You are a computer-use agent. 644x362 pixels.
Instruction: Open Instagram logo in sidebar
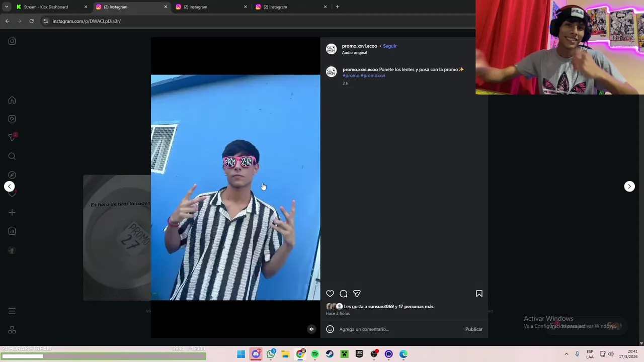(12, 41)
